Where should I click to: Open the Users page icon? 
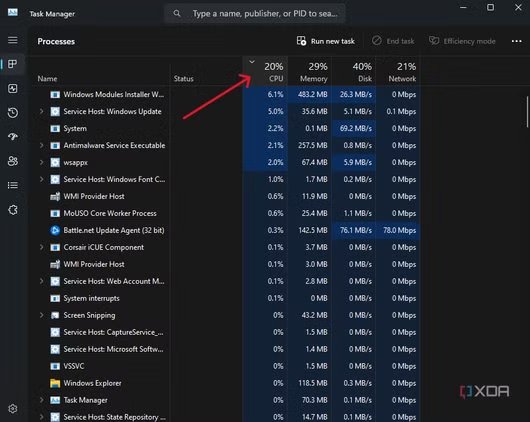(x=13, y=161)
